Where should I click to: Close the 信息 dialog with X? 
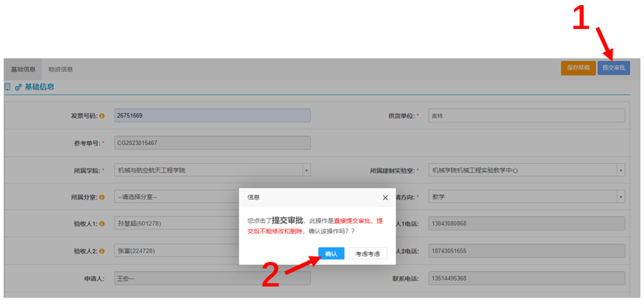tap(385, 198)
